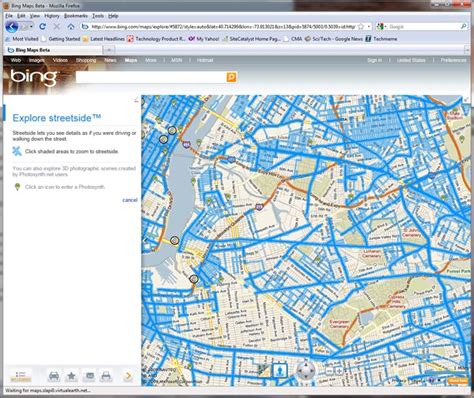Go to the Firefox home page icon
Image resolution: width=474 pixels, height=398 pixels.
(71, 26)
